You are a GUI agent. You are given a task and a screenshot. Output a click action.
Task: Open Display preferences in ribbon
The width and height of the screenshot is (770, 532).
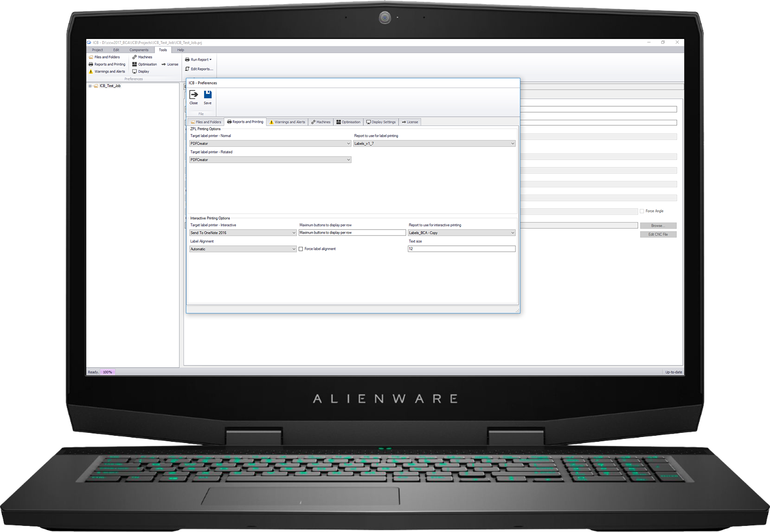[141, 71]
